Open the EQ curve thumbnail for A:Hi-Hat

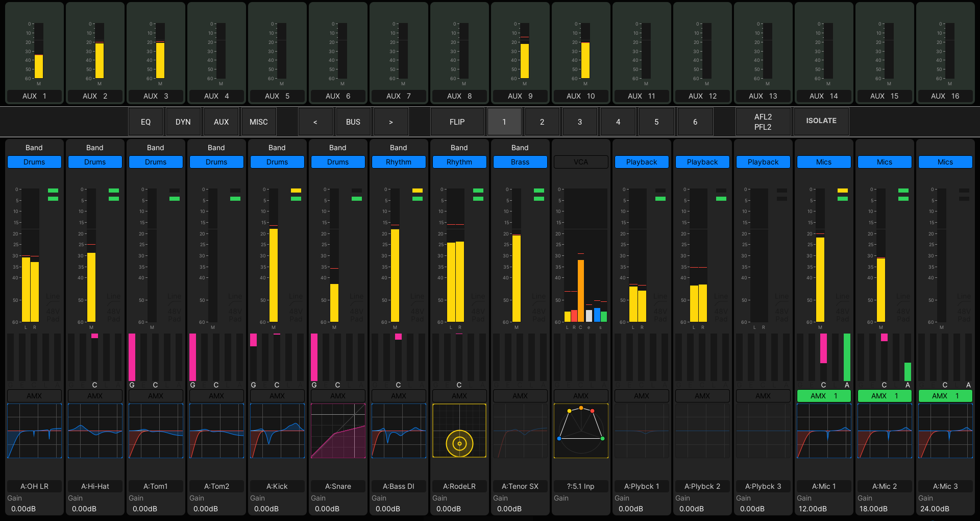95,431
